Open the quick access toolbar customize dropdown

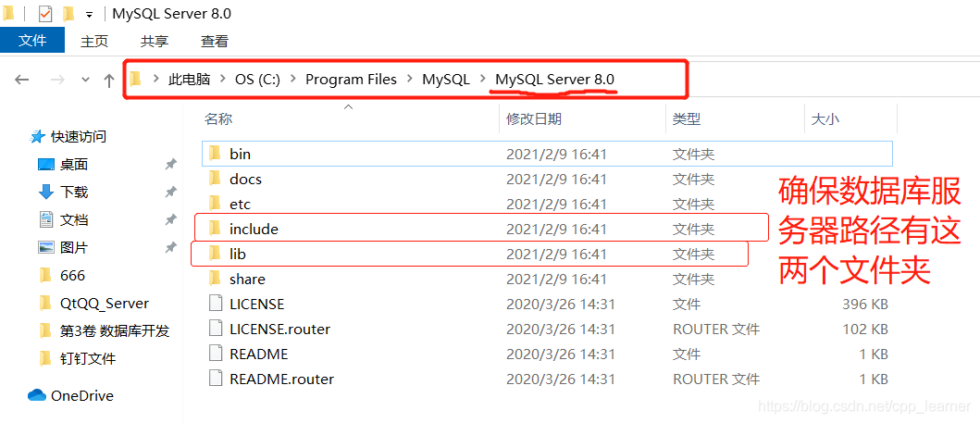89,14
